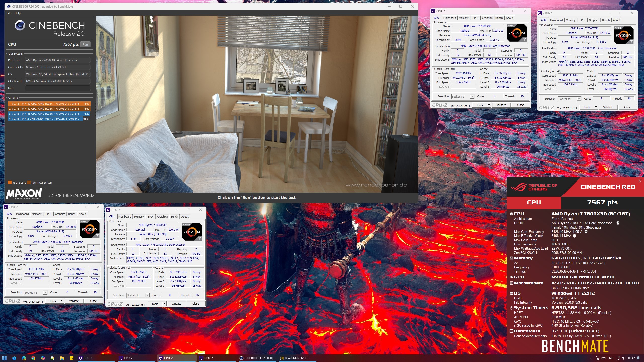
Task: Open the network status tray icon
Action: [618, 358]
